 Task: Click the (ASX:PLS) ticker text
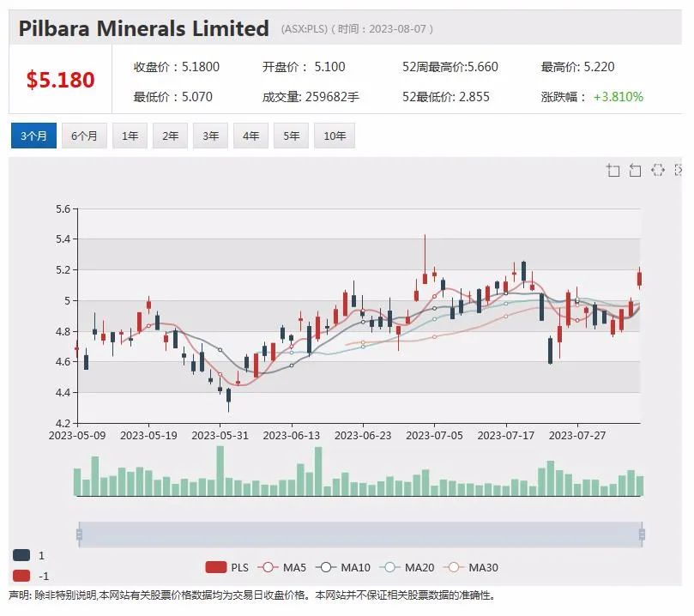(x=304, y=29)
